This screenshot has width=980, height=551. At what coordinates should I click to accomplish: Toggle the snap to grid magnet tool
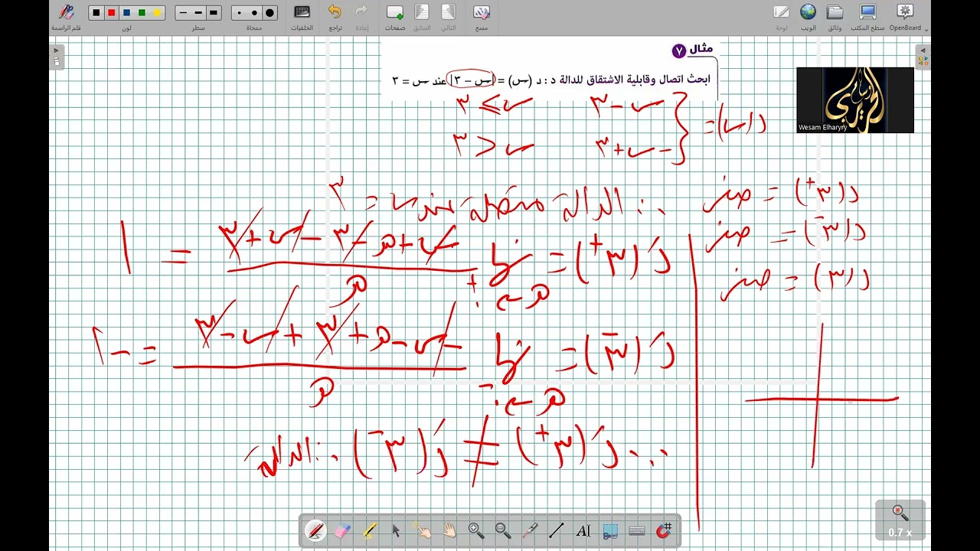coord(664,530)
